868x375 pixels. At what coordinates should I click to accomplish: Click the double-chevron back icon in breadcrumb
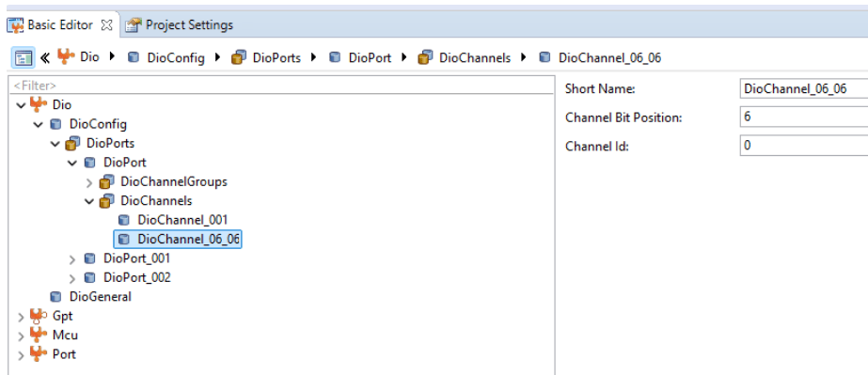tap(45, 57)
